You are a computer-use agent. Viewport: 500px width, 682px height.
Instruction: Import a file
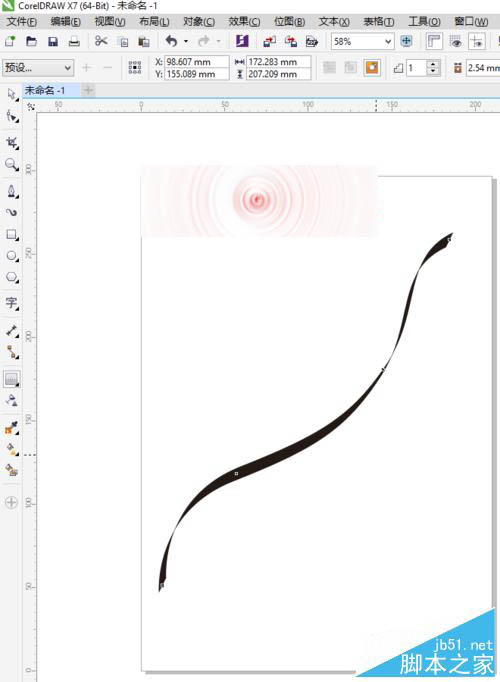point(270,42)
